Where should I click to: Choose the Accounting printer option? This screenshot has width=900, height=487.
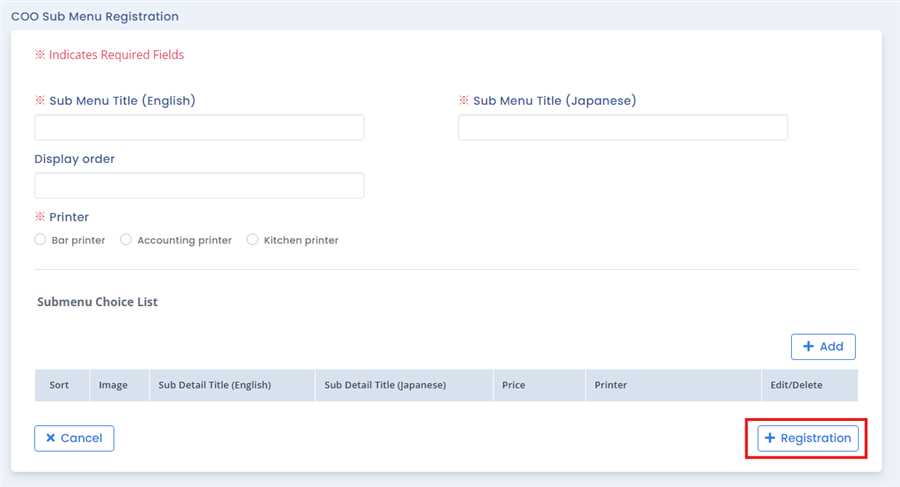click(x=126, y=240)
